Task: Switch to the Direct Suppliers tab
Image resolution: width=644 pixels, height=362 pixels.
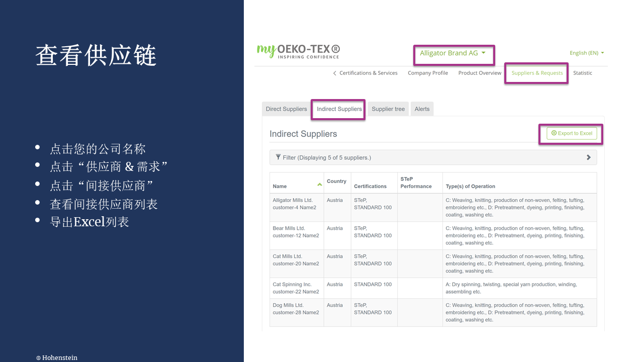Action: point(286,109)
